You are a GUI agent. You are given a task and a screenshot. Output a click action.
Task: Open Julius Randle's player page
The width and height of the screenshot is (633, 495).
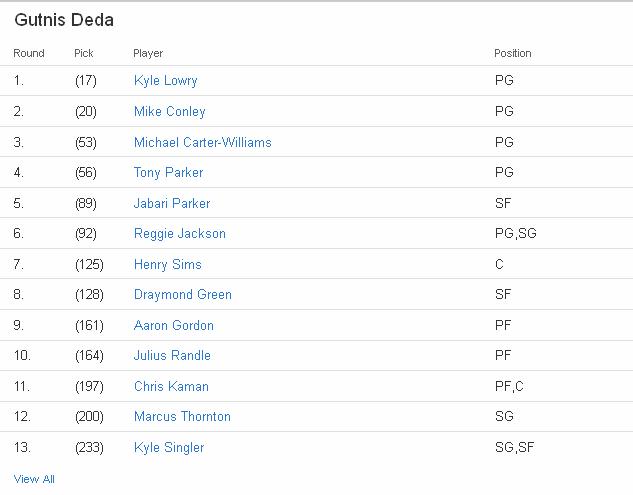point(172,356)
